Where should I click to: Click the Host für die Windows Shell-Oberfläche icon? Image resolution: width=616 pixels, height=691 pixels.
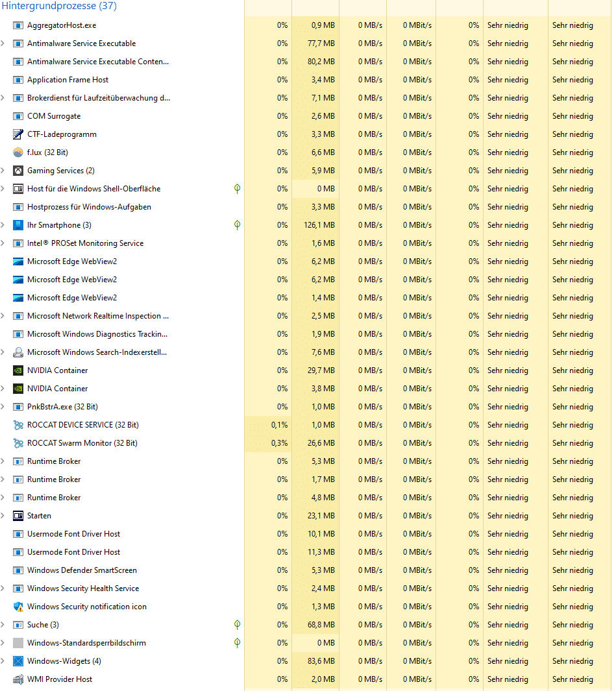point(18,189)
